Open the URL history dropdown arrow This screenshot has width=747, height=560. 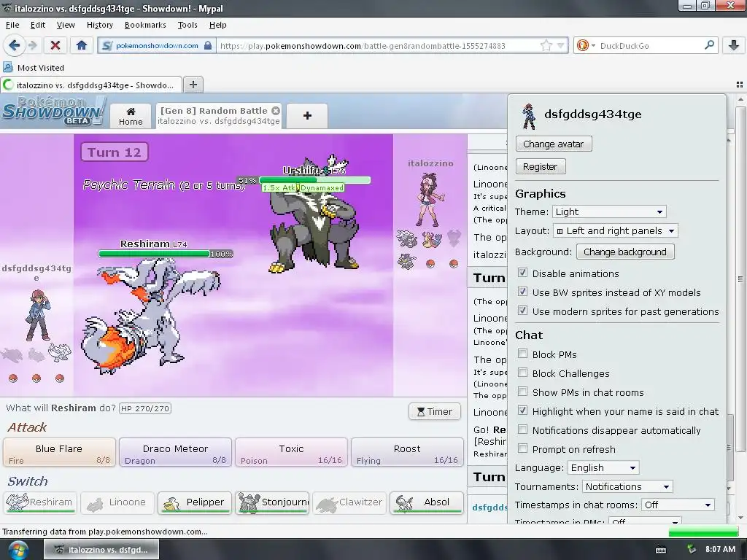point(561,46)
